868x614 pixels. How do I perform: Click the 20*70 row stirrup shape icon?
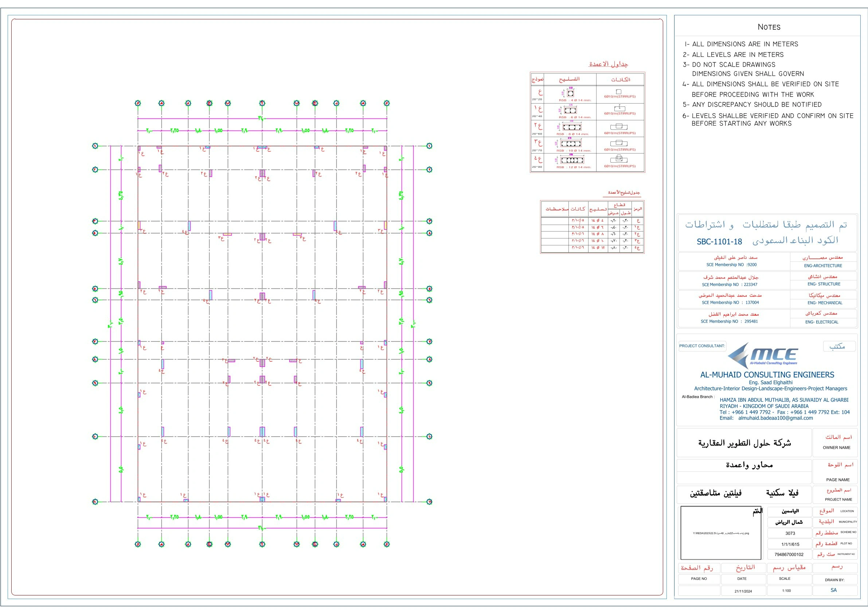[618, 143]
